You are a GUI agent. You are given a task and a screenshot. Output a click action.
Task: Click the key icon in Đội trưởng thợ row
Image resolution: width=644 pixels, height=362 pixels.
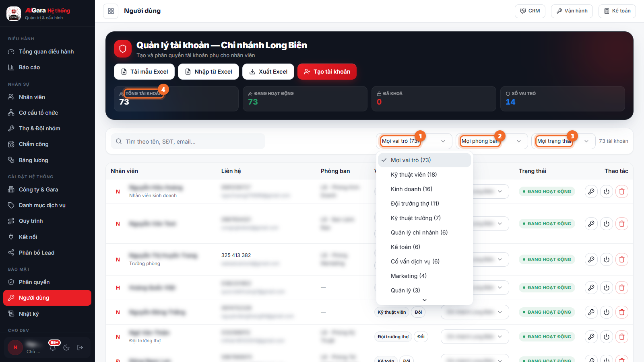(x=591, y=337)
